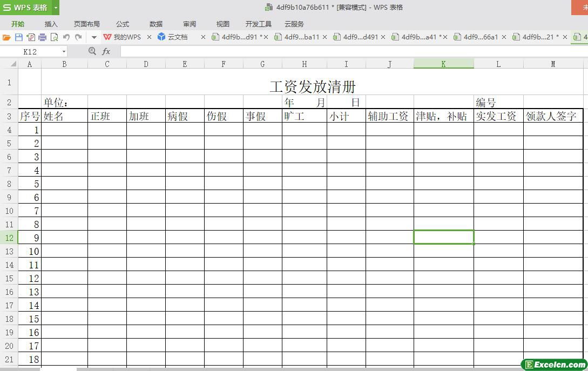This screenshot has height=371, width=588.
Task: Click the 加班 header cell
Action: click(146, 116)
